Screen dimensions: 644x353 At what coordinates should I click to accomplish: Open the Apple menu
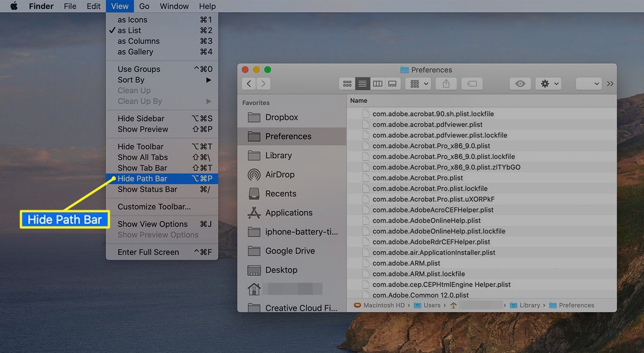coord(13,6)
